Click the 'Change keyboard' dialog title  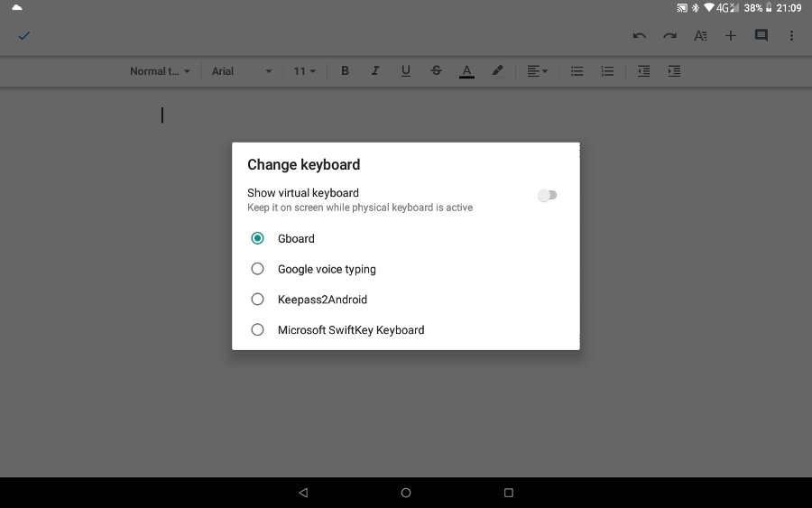tap(303, 165)
